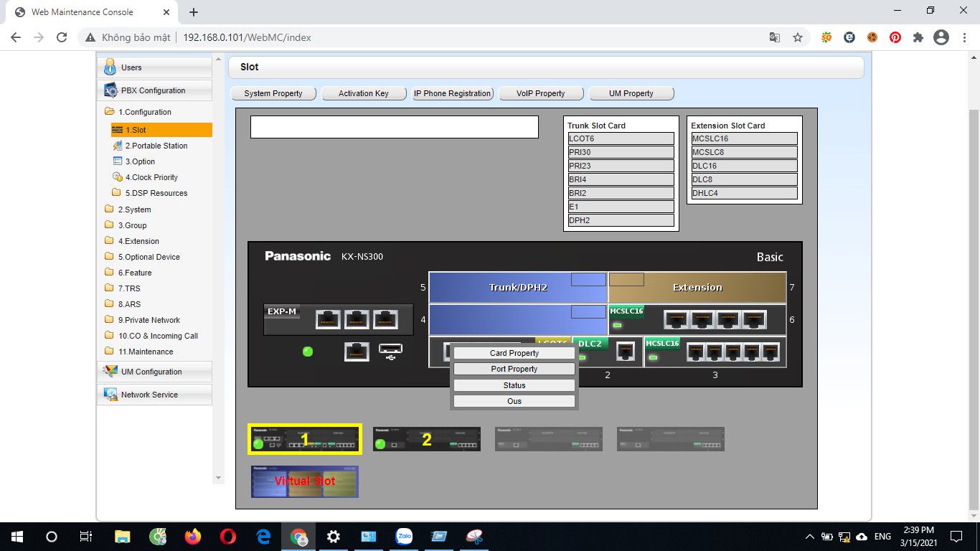Open UM Configuration via its sidebar icon
The image size is (980, 551).
pos(111,372)
